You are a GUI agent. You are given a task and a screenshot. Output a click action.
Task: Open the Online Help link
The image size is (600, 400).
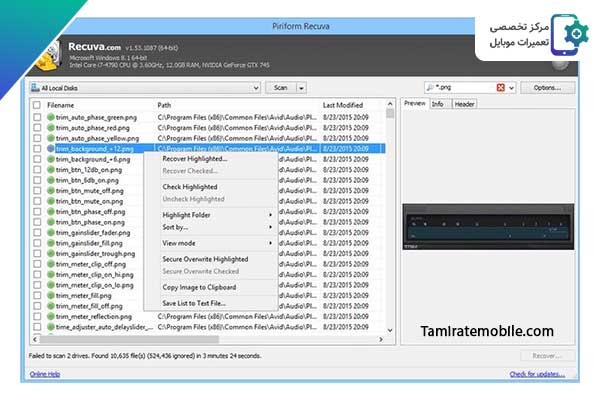click(x=45, y=374)
